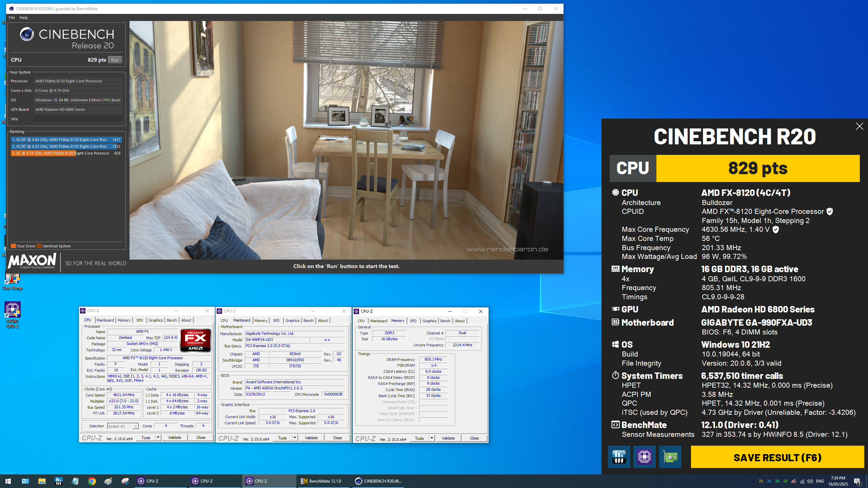Open the CPUID CPU-Z desktop shortcut
This screenshot has height=488, width=868.
pos(13,315)
